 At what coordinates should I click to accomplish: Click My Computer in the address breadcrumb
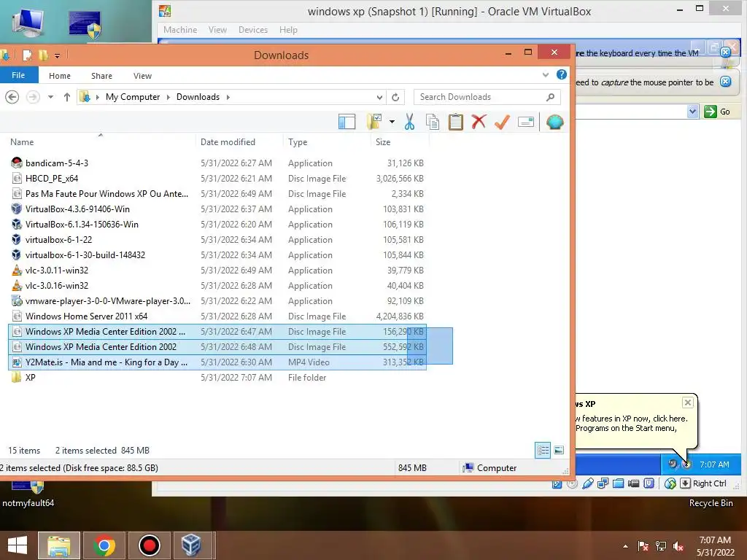tap(133, 97)
